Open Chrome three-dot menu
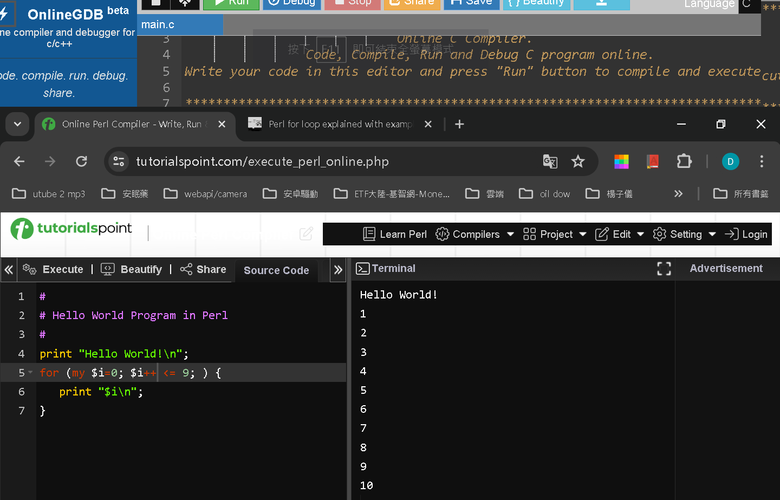 pyautogui.click(x=762, y=162)
